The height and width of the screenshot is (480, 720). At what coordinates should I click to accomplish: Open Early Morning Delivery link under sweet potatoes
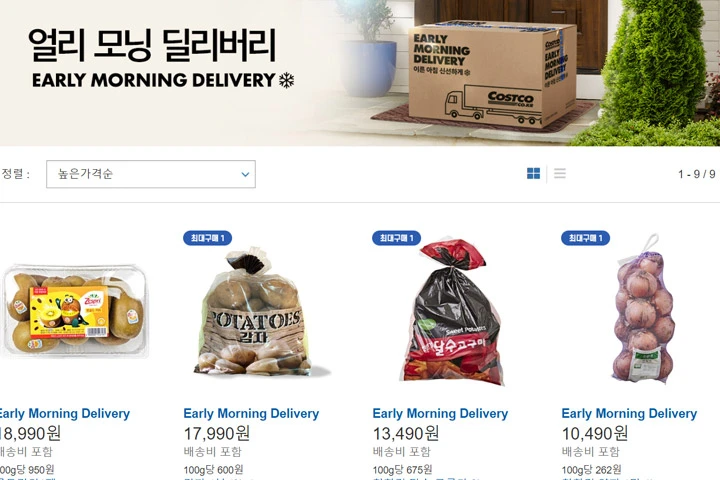(440, 413)
